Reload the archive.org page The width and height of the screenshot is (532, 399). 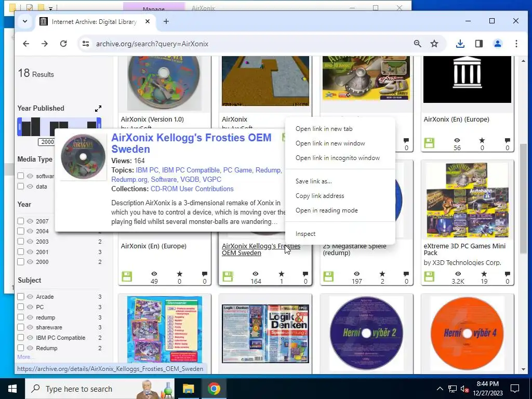click(63, 44)
